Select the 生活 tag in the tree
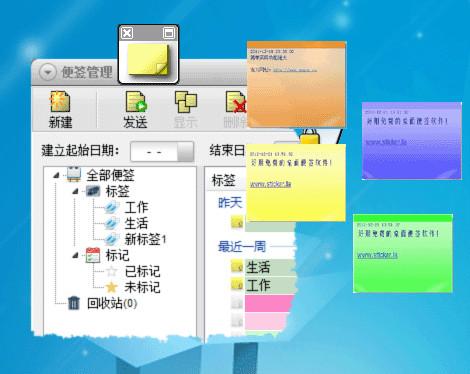470x374 pixels. pyautogui.click(x=136, y=223)
